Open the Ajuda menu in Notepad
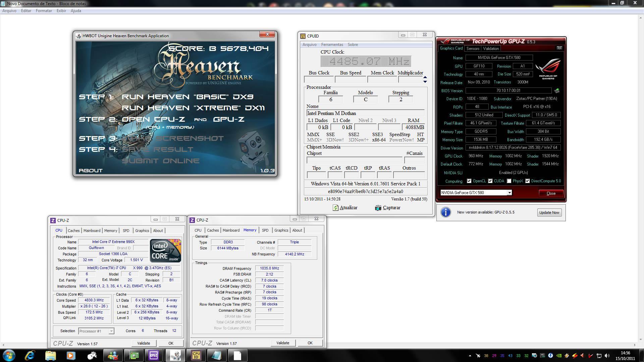644x362 pixels. coord(76,11)
